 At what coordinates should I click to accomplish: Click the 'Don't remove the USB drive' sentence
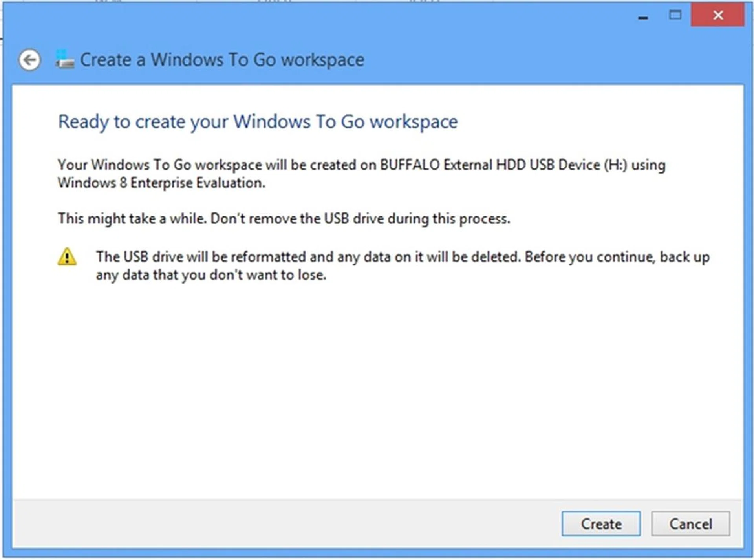click(x=360, y=219)
